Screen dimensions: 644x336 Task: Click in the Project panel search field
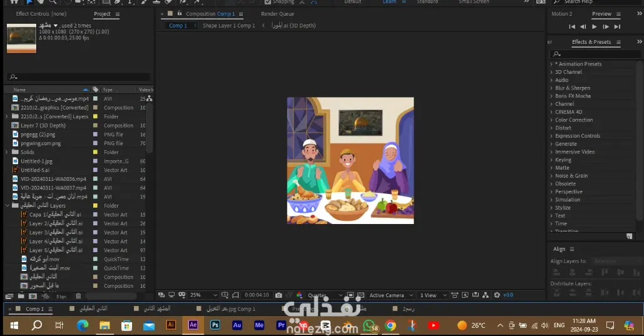(79, 77)
